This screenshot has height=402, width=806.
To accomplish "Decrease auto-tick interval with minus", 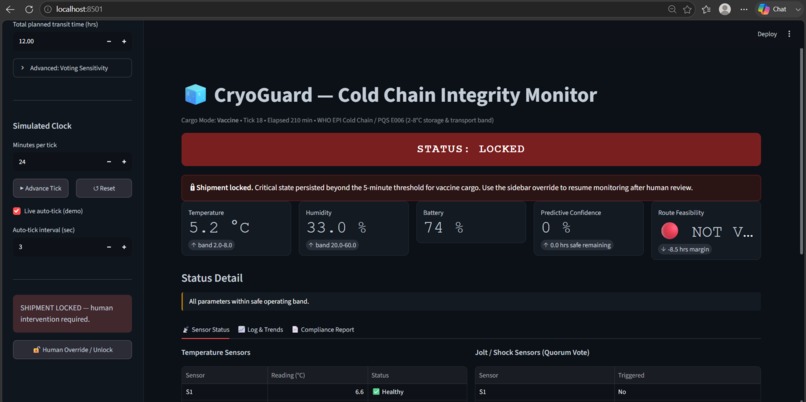I will [109, 247].
